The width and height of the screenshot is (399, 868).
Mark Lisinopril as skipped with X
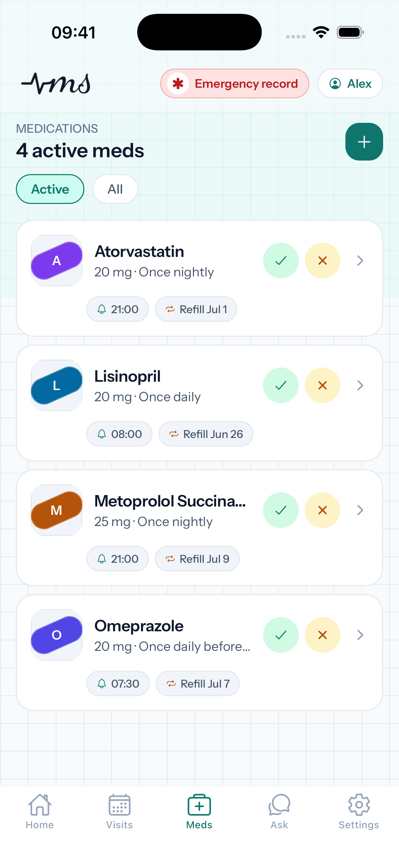point(322,385)
